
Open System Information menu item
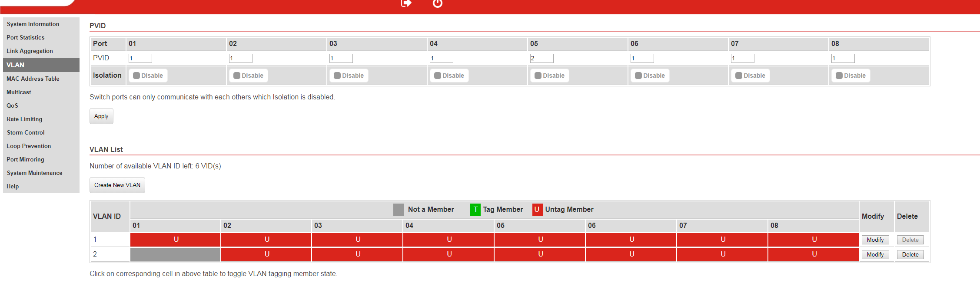[33, 24]
